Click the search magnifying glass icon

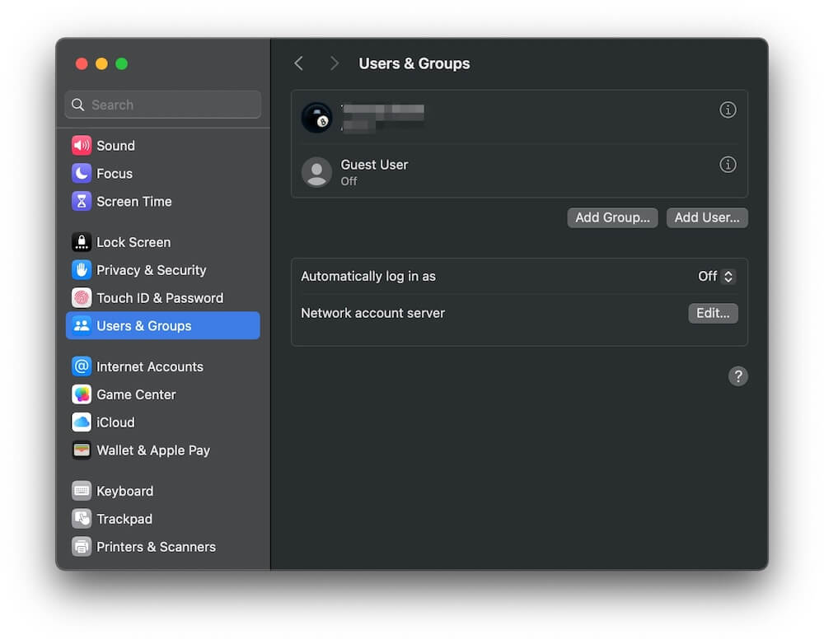coord(77,105)
